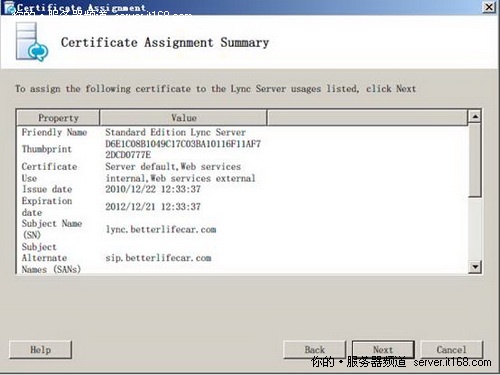The width and height of the screenshot is (500, 375).
Task: Select Subject Alternate Names (SANs) label
Action: 51,258
